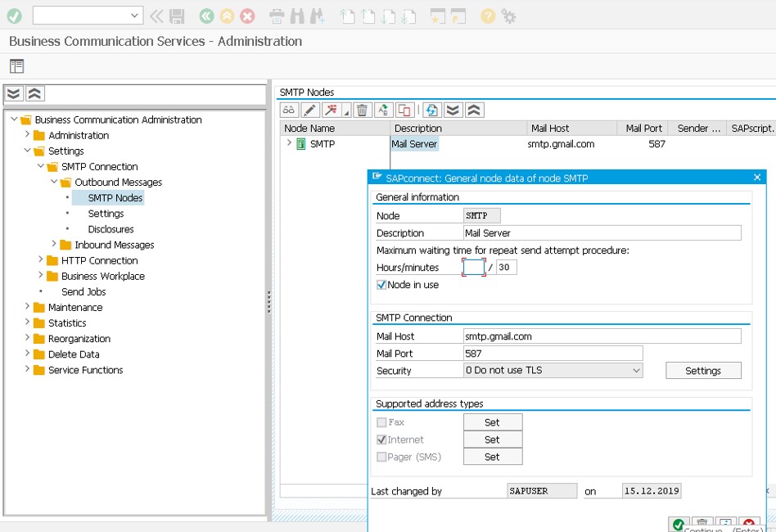The image size is (776, 532).
Task: Click the Print icon in top toolbar
Action: (277, 16)
